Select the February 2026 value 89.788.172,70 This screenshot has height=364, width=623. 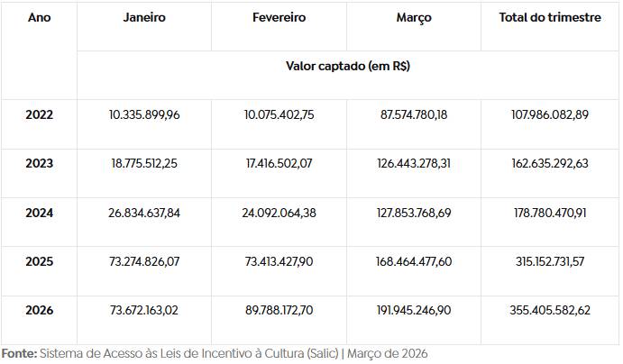(279, 311)
